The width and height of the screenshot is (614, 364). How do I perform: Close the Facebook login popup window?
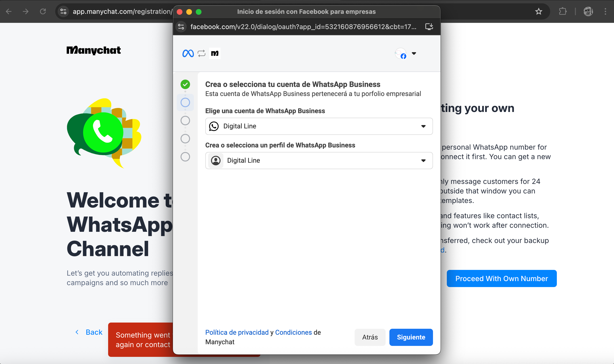180,12
